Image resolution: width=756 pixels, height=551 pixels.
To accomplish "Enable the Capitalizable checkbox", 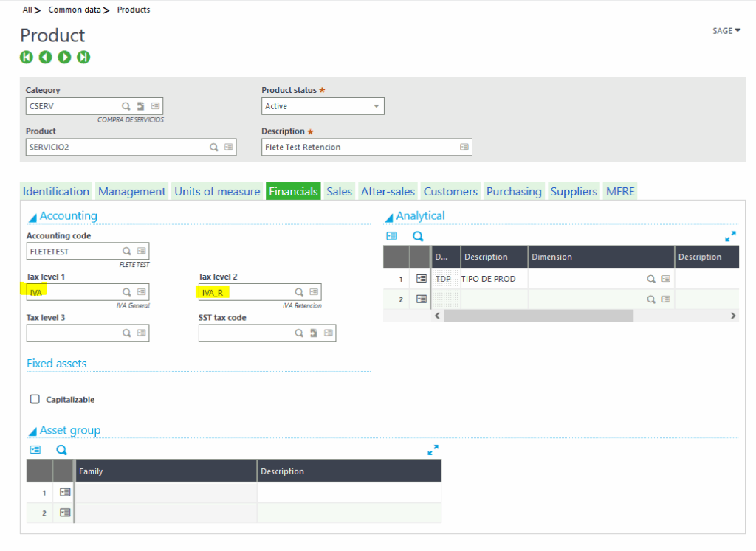I will pos(35,399).
